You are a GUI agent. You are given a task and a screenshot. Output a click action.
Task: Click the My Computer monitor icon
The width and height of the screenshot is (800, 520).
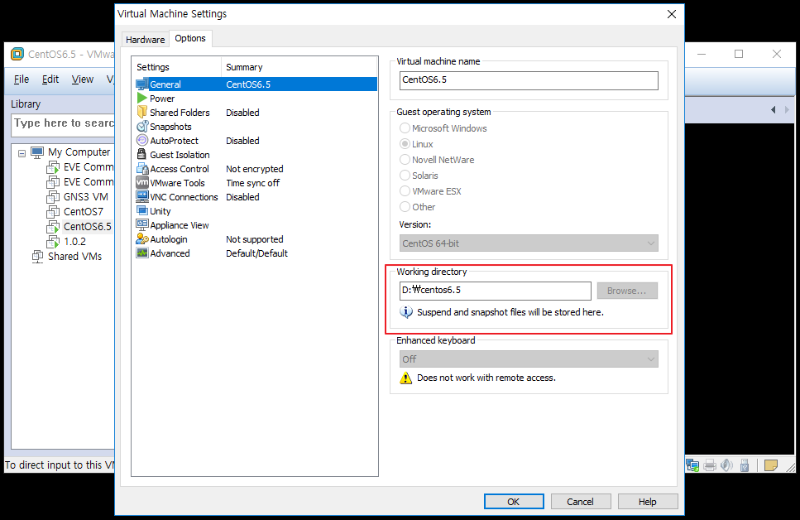coord(37,152)
